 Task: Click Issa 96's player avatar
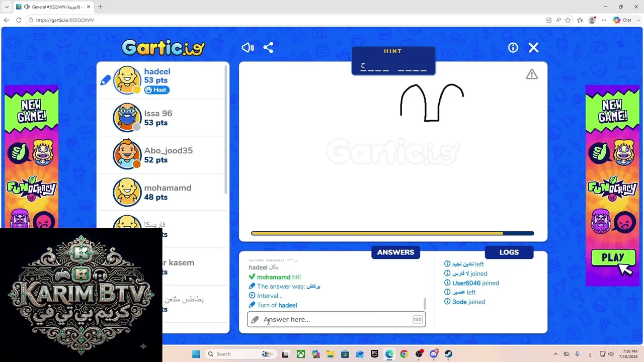pyautogui.click(x=127, y=118)
